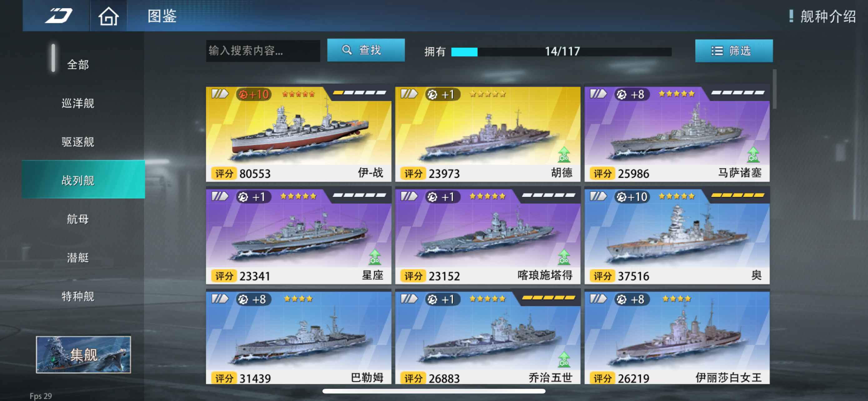Click the owned 14/117 progress bar
This screenshot has height=401, width=868.
coord(561,52)
